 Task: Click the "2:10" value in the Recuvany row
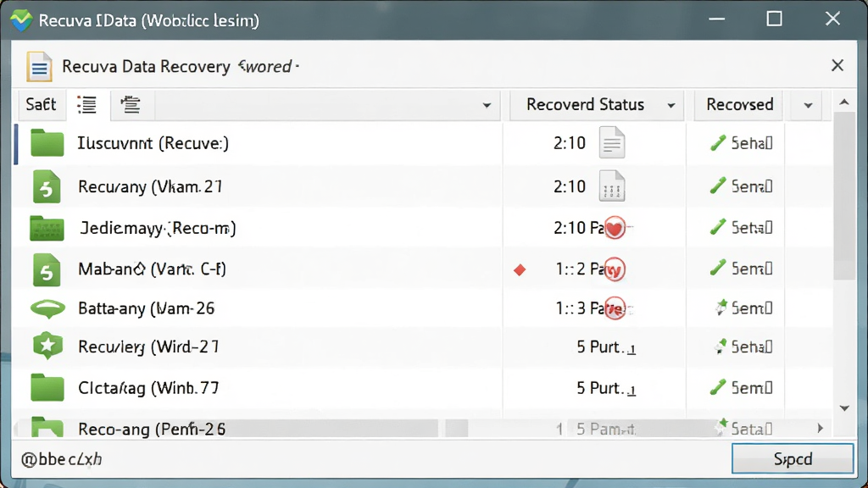tap(570, 186)
